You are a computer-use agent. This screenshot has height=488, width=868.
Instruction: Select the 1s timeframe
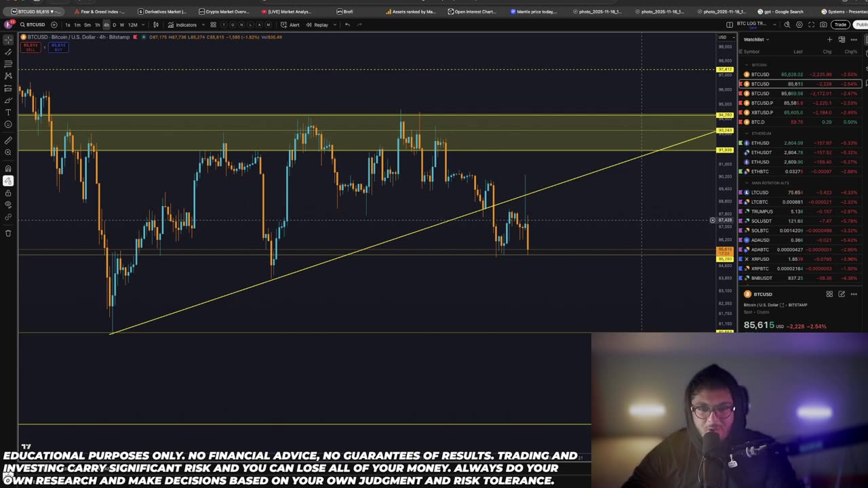(x=67, y=24)
